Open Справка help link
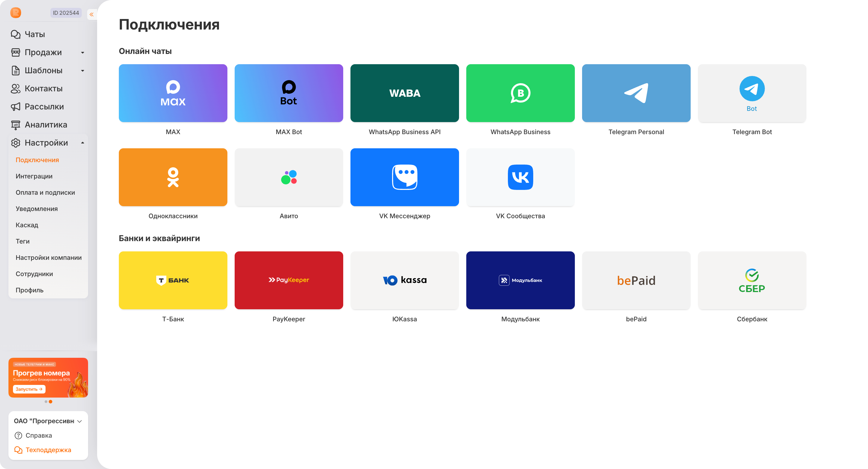Screen dimensions: 868x469 pos(33,435)
